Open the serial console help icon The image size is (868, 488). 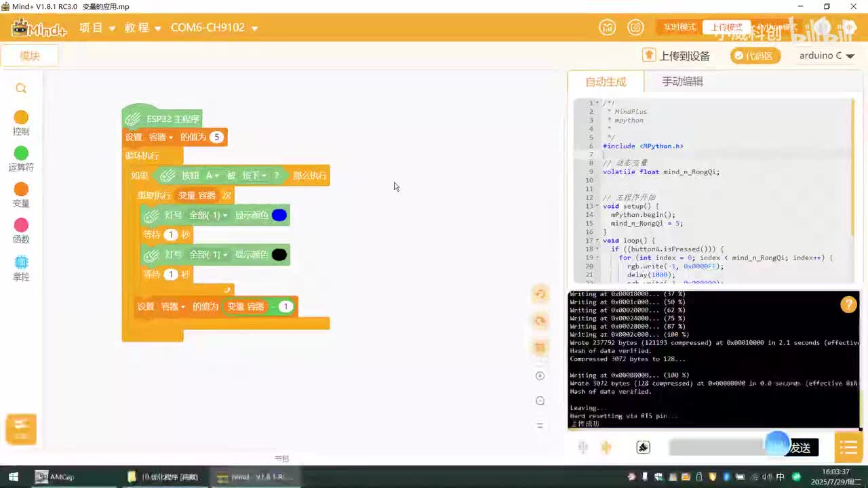point(848,304)
